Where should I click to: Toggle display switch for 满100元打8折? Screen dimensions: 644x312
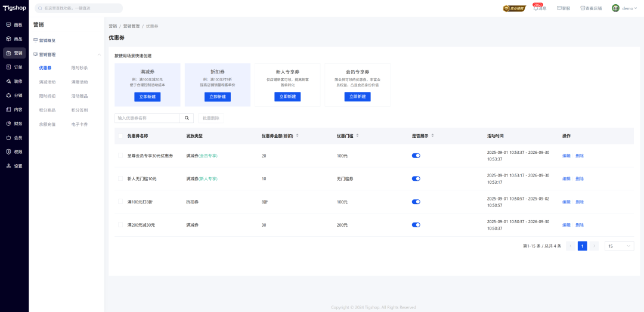coord(416,202)
